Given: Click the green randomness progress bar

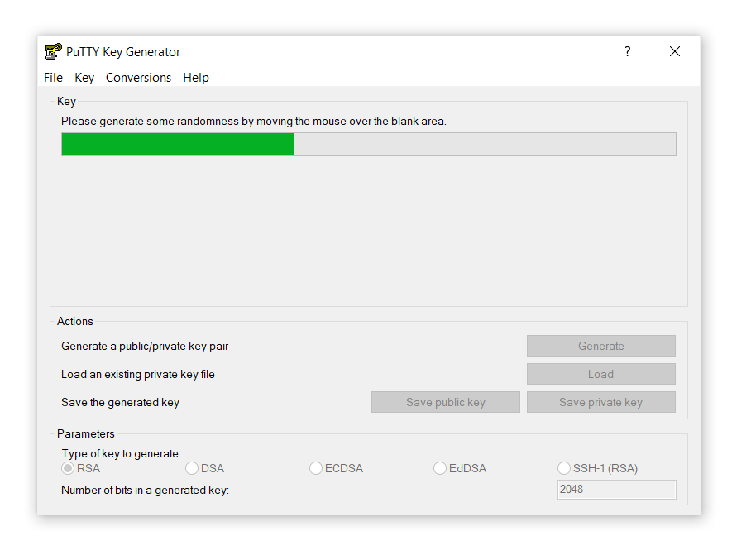Looking at the screenshot, I should tap(369, 144).
